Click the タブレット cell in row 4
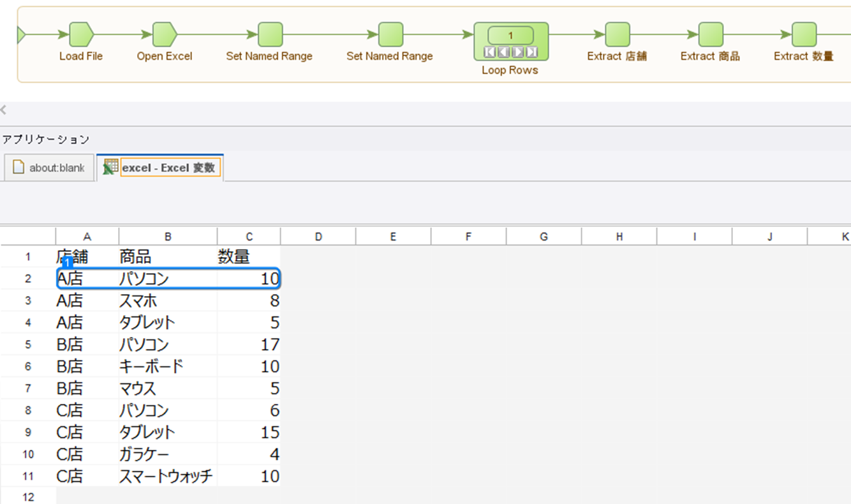 coord(168,322)
